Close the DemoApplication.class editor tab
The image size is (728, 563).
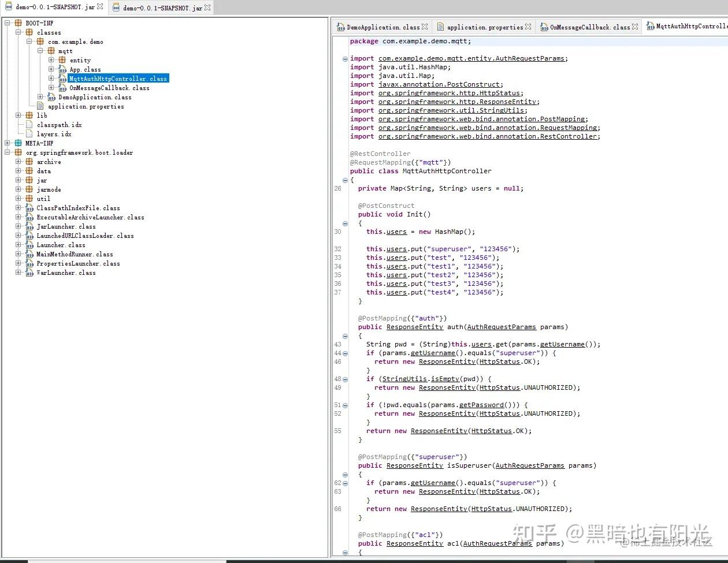[425, 27]
